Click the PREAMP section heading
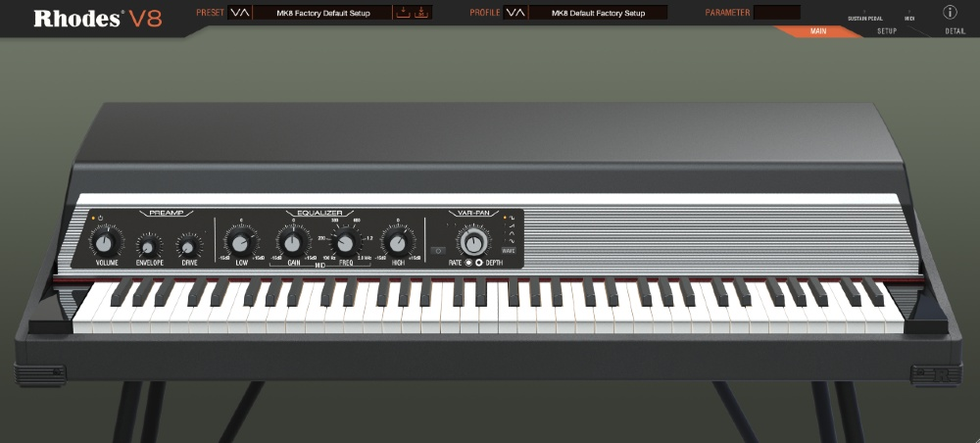Image resolution: width=980 pixels, height=443 pixels. click(167, 213)
